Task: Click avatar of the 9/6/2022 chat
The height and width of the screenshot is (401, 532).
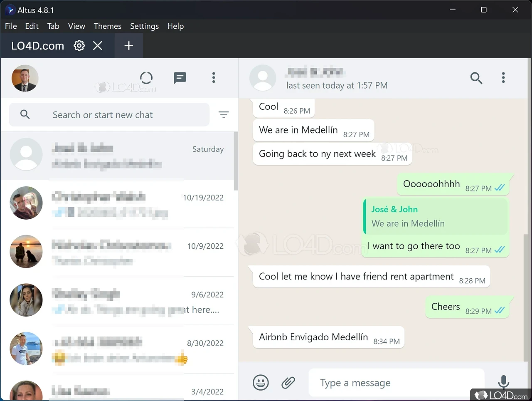Action: coord(26,300)
